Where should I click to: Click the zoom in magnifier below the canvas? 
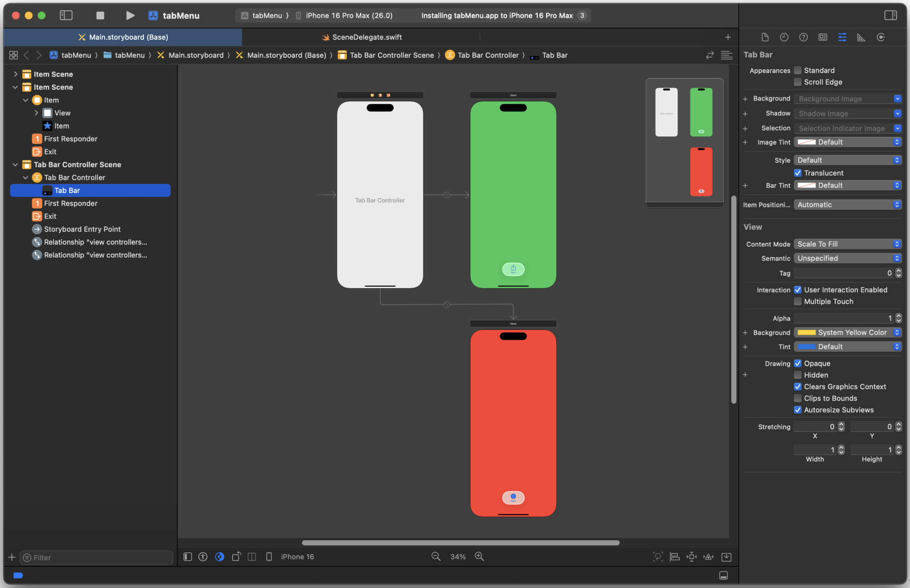pyautogui.click(x=479, y=556)
